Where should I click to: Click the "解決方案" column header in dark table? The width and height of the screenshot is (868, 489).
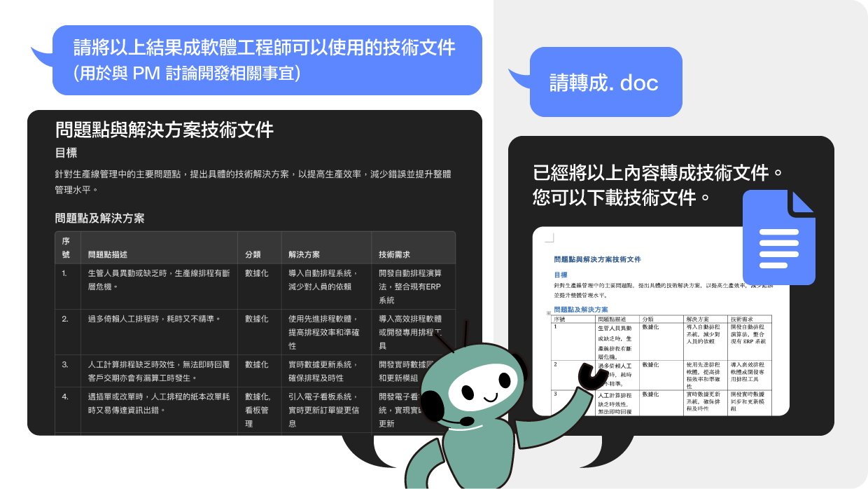pos(304,254)
